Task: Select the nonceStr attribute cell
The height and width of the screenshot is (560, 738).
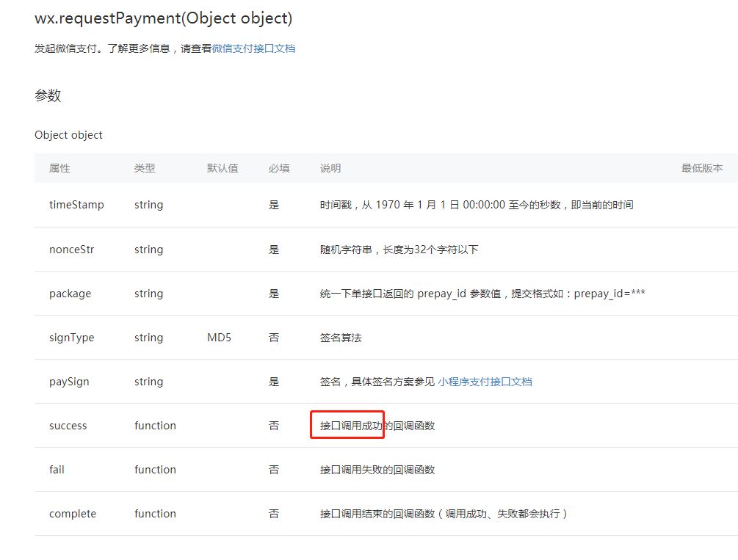Action: click(x=71, y=250)
